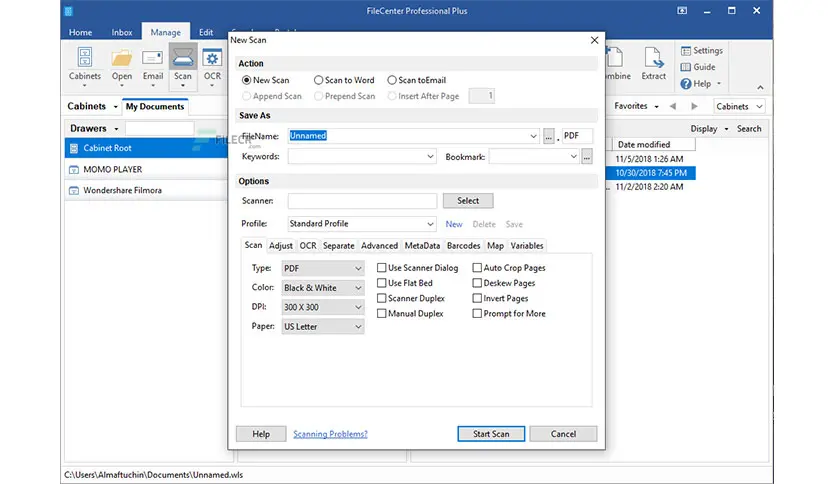The image size is (836, 484).
Task: Select the Scan tool icon
Action: 183,58
